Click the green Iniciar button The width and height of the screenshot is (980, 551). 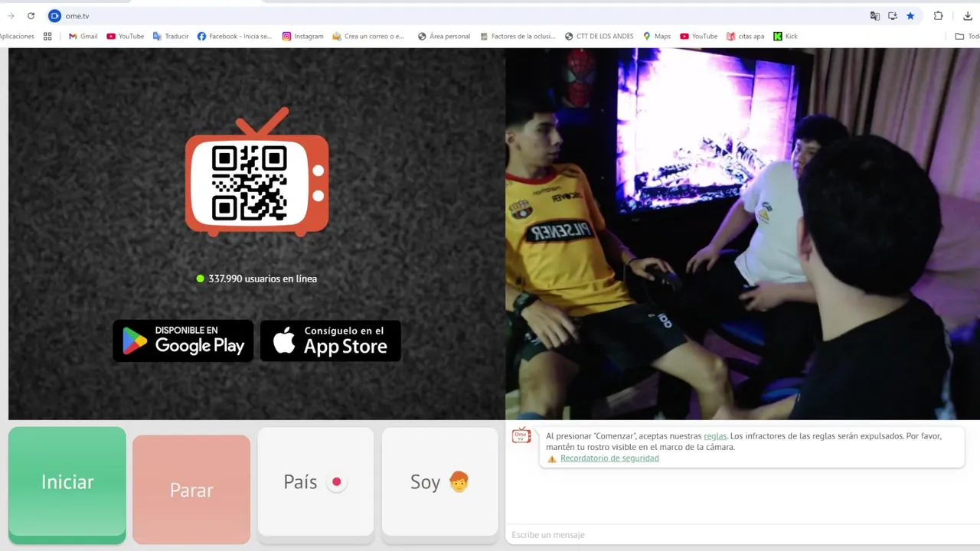67,482
